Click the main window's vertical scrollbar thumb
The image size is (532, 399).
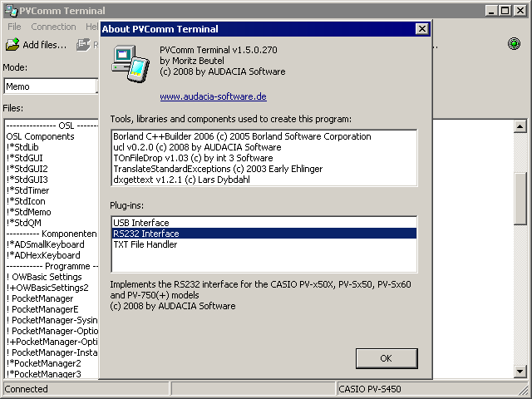click(520, 199)
